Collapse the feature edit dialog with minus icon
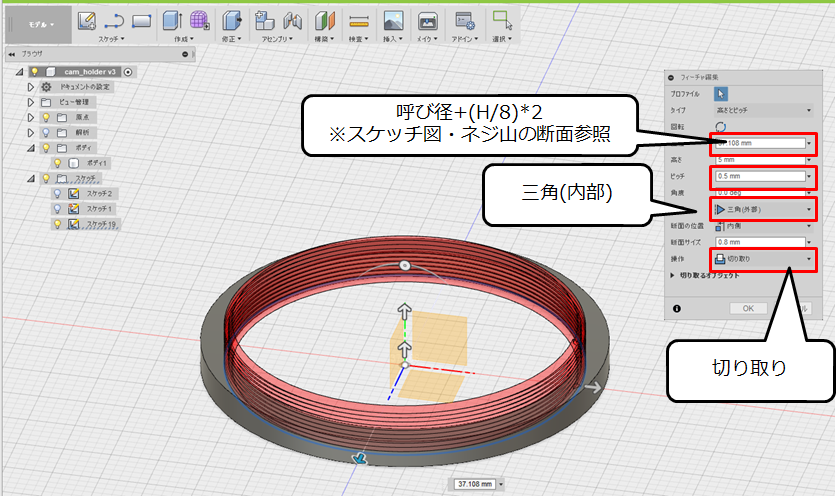 pyautogui.click(x=671, y=77)
